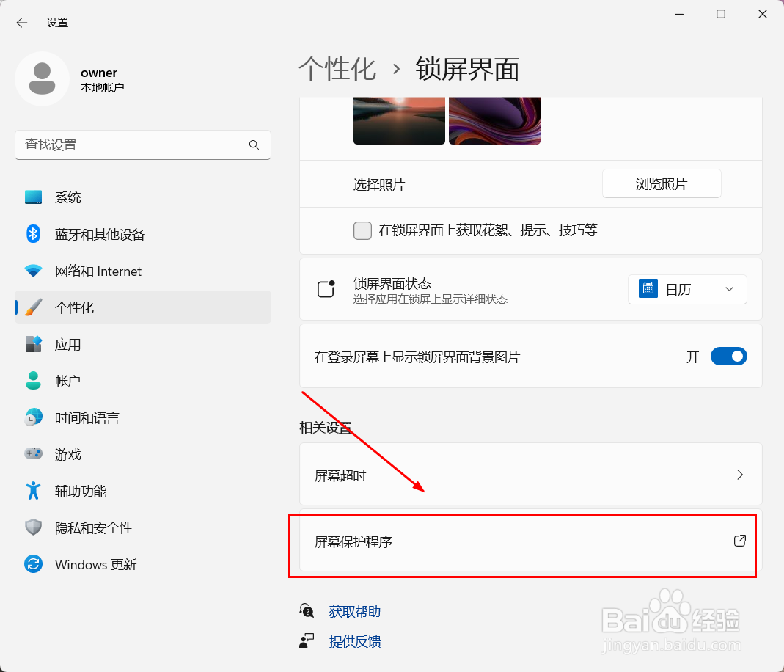Select 帐户 in the sidebar
The height and width of the screenshot is (672, 784).
pos(67,380)
